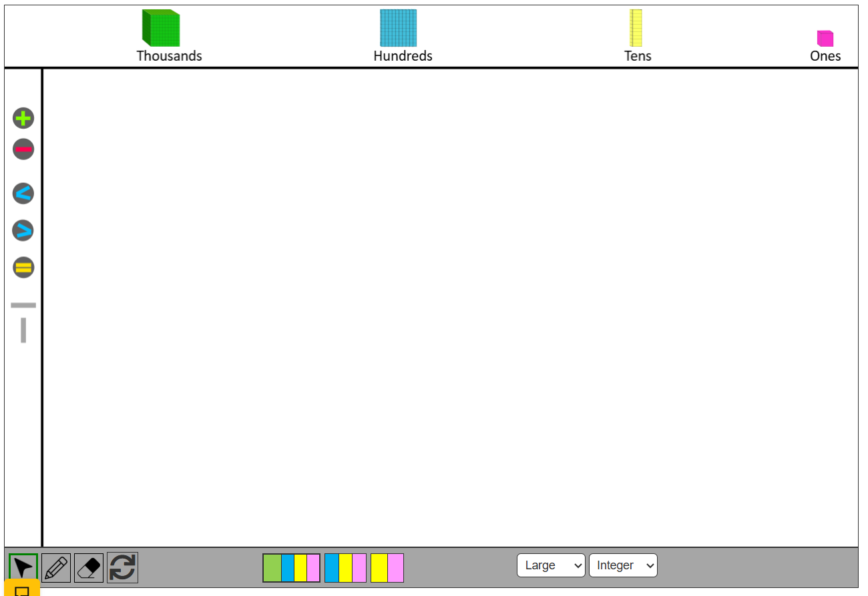The width and height of the screenshot is (868, 596).
Task: Select the red minus sign symbol
Action: point(23,149)
